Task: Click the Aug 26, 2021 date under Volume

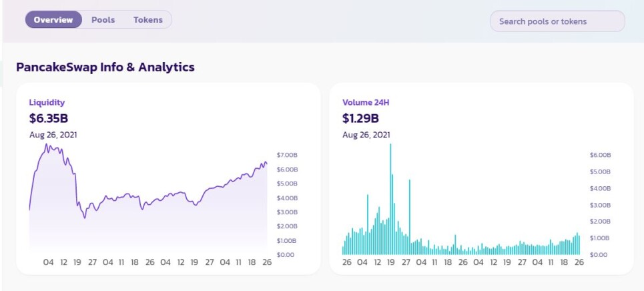Action: tap(366, 135)
